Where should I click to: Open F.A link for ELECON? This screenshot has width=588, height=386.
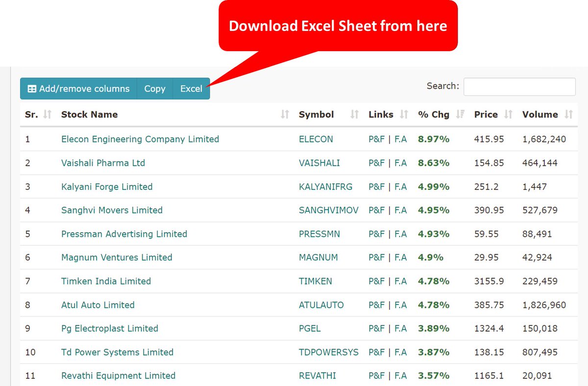pos(401,139)
